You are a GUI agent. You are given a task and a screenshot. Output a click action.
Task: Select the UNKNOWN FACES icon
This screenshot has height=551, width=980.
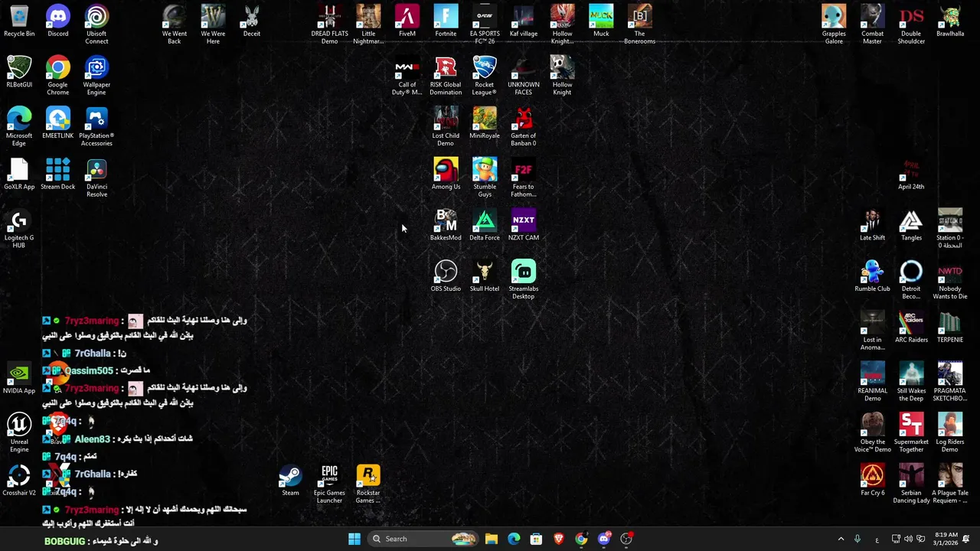(x=524, y=76)
